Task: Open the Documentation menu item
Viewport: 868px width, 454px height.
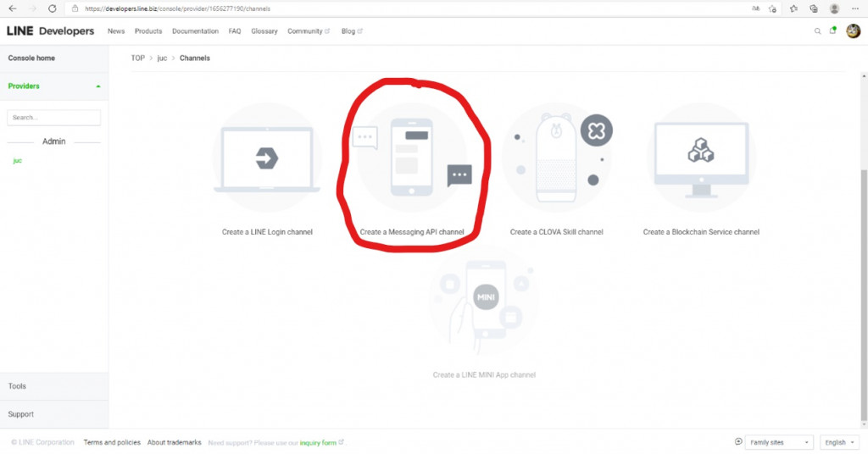Action: tap(196, 31)
